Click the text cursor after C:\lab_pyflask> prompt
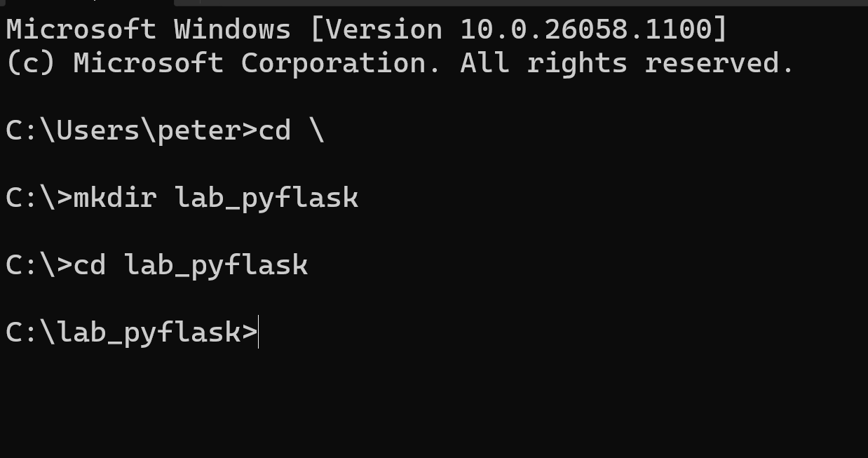 coord(259,332)
